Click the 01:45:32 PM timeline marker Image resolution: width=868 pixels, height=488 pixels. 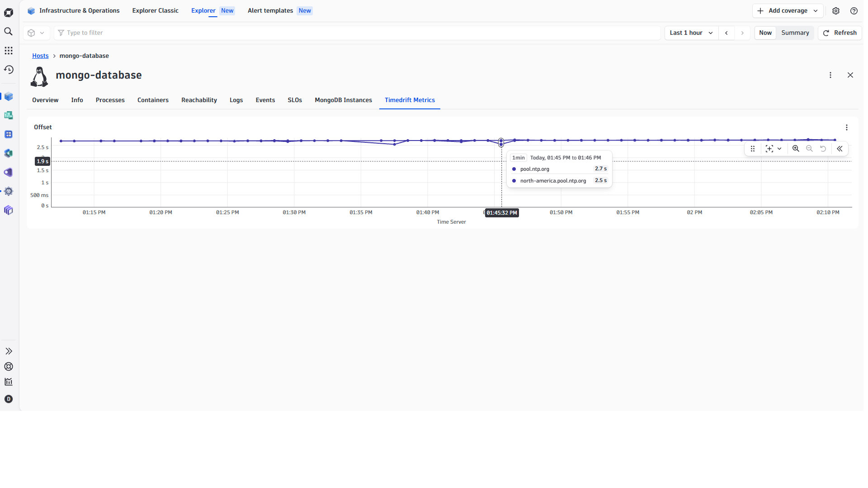coord(502,213)
